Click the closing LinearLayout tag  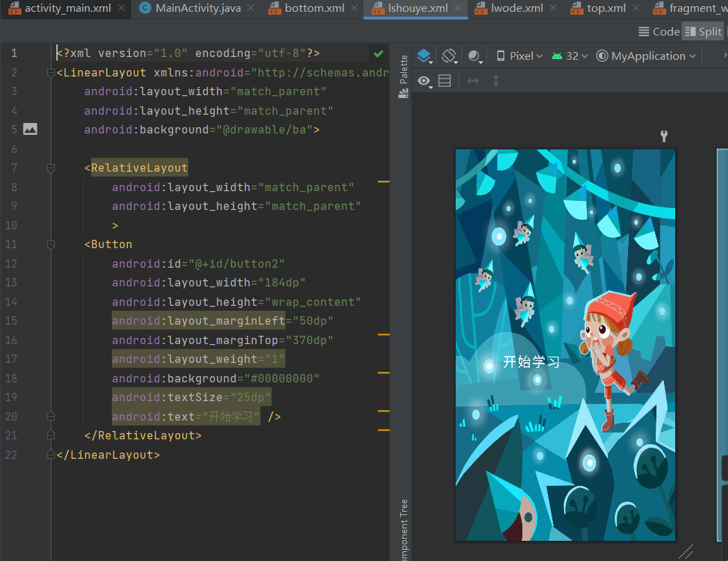point(108,455)
